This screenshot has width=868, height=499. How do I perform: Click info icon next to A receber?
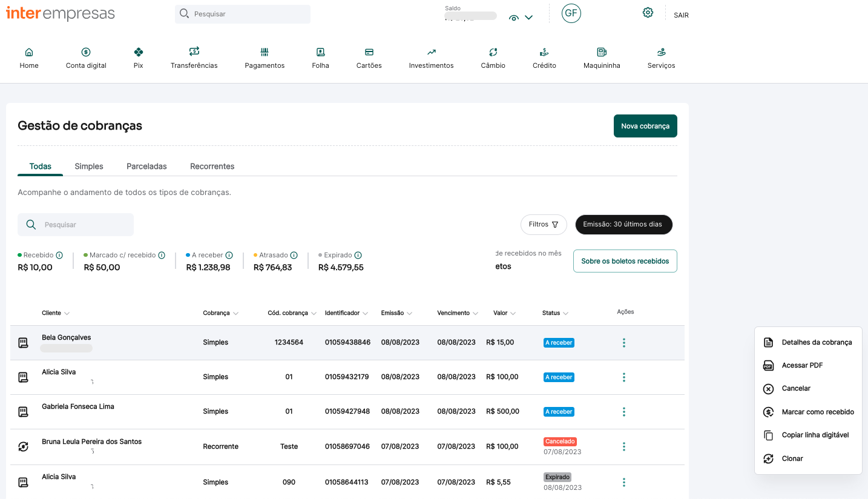coord(229,255)
